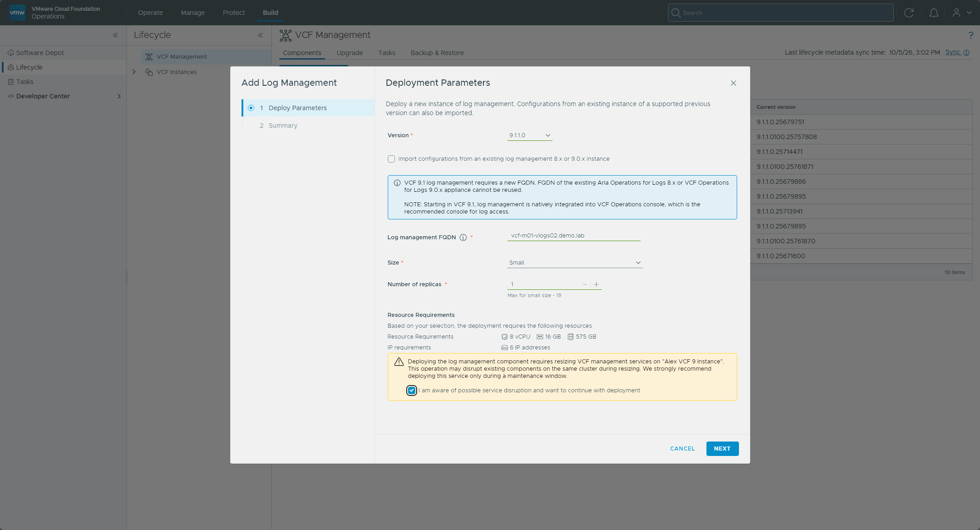Screen dimensions: 980x530
Task: Open the notifications bell icon
Action: pos(934,13)
